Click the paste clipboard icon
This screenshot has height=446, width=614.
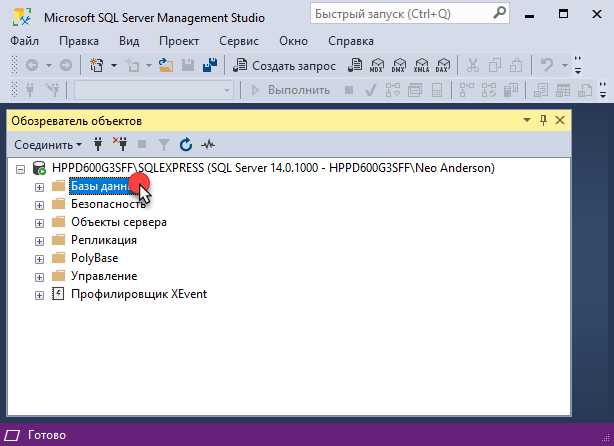click(x=516, y=65)
